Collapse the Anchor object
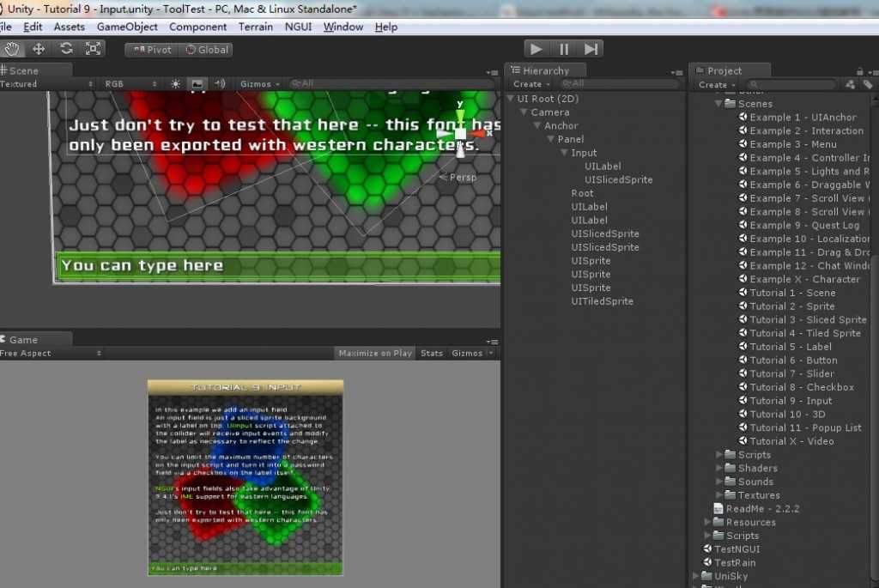The height and width of the screenshot is (588, 879). (537, 125)
